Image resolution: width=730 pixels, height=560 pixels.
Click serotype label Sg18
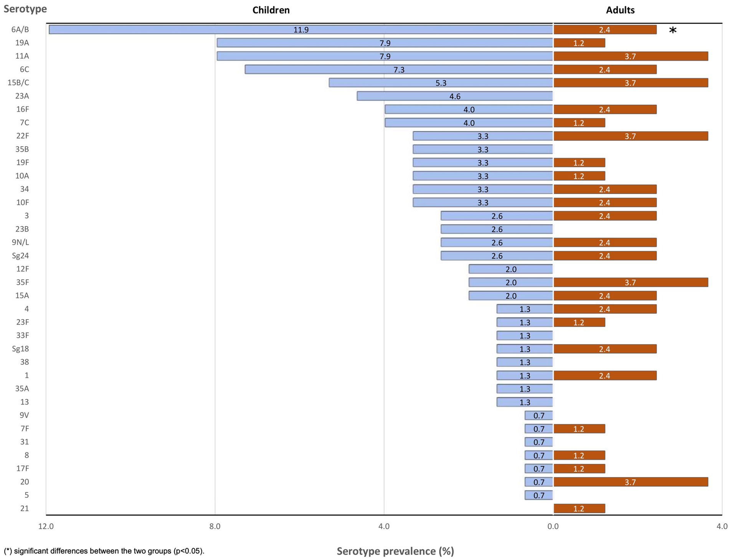[x=20, y=349]
